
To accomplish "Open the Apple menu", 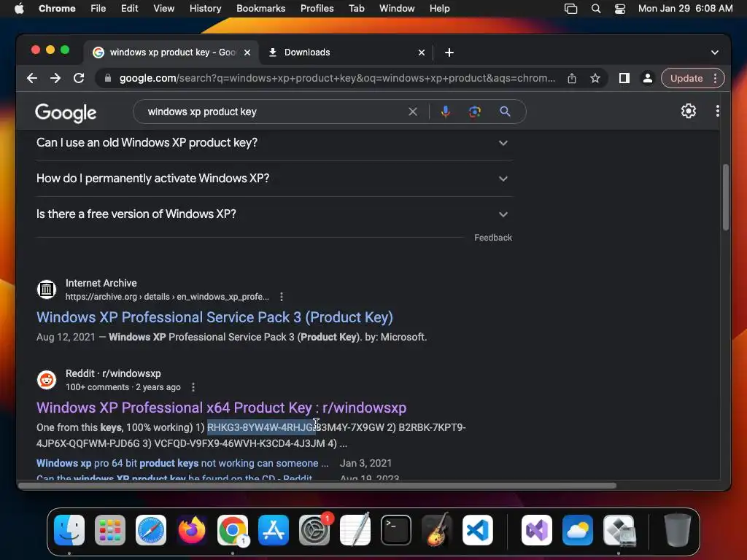I will click(x=19, y=9).
